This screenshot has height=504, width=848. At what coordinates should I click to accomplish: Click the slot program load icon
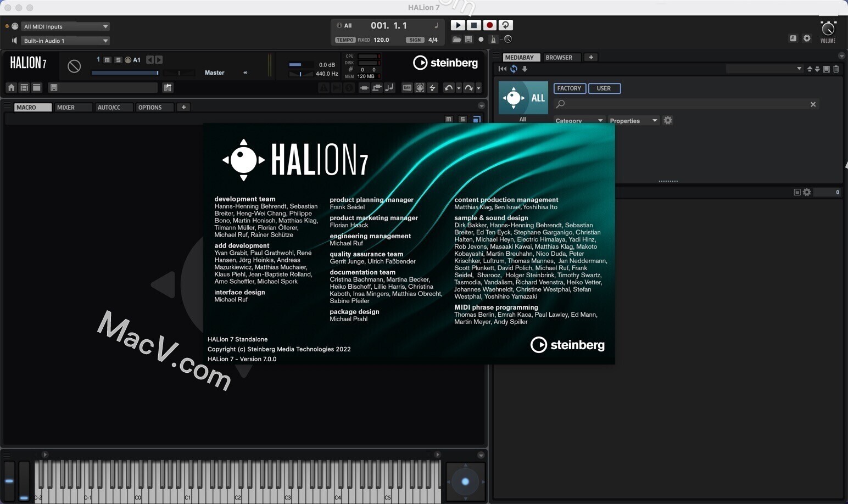(74, 66)
